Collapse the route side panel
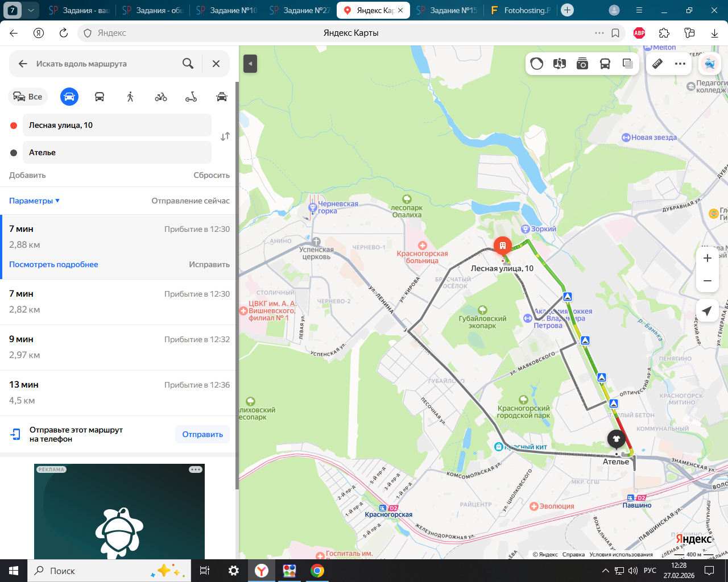 [x=250, y=64]
